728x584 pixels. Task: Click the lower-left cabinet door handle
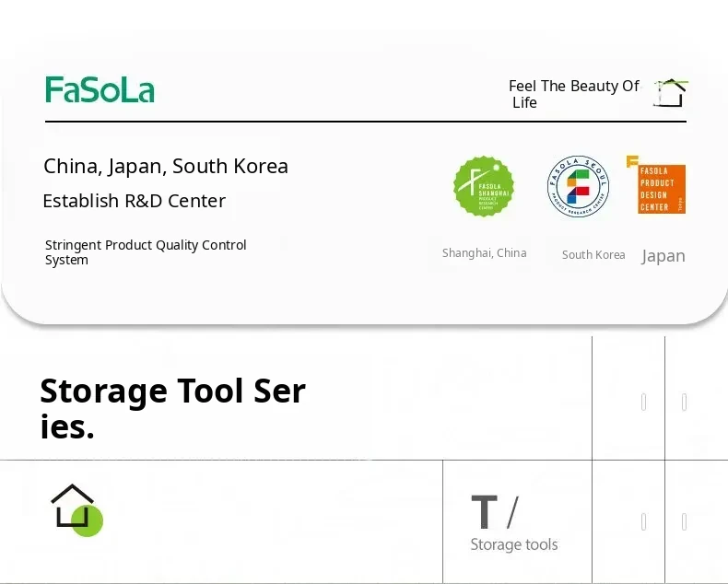coord(643,522)
